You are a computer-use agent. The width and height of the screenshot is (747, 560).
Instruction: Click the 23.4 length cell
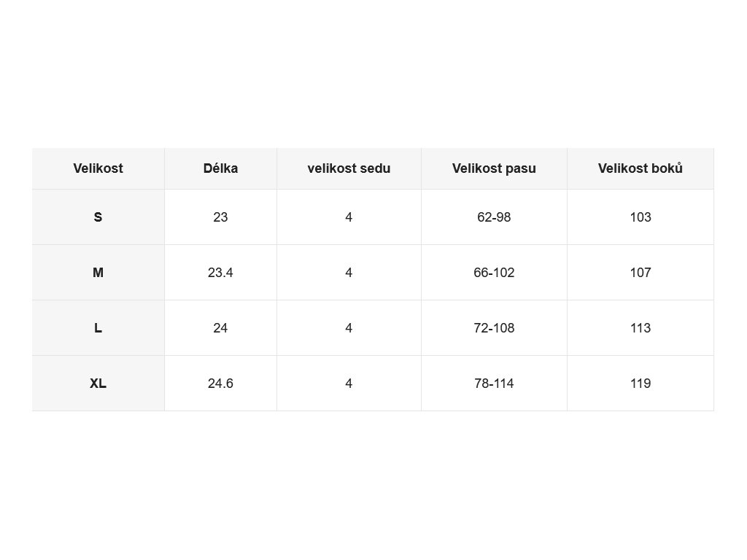[220, 273]
